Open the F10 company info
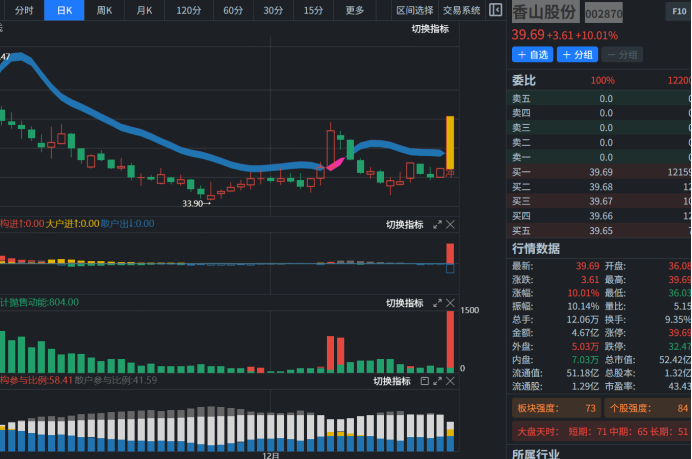The height and width of the screenshot is (459, 692). tap(674, 14)
